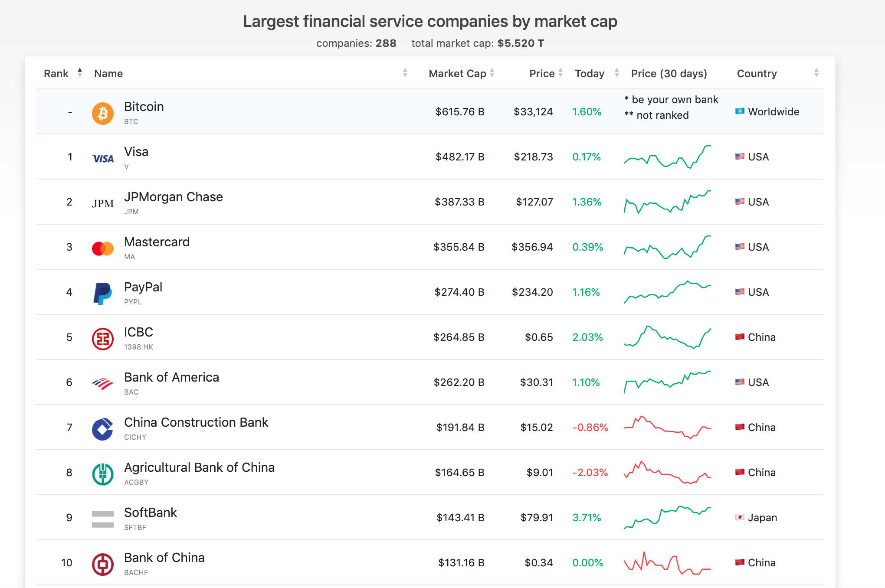Click China Construction Bank logo
Viewport: 885px width, 588px height.
point(103,429)
